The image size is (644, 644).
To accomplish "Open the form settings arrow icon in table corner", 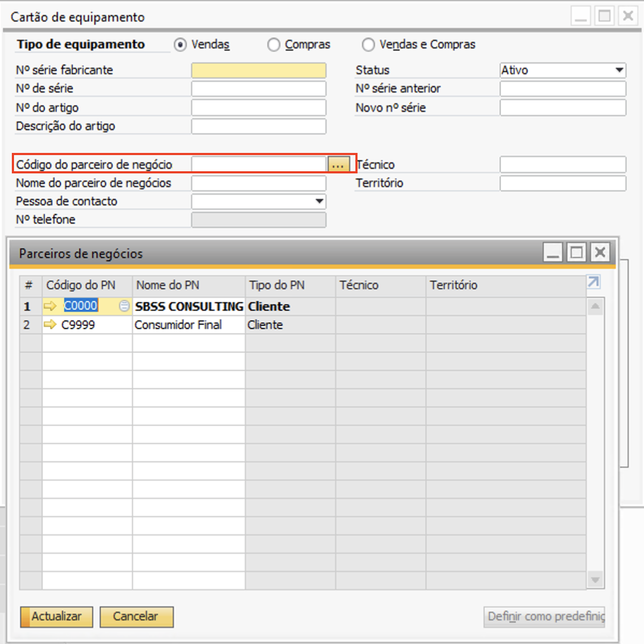I will (x=593, y=282).
